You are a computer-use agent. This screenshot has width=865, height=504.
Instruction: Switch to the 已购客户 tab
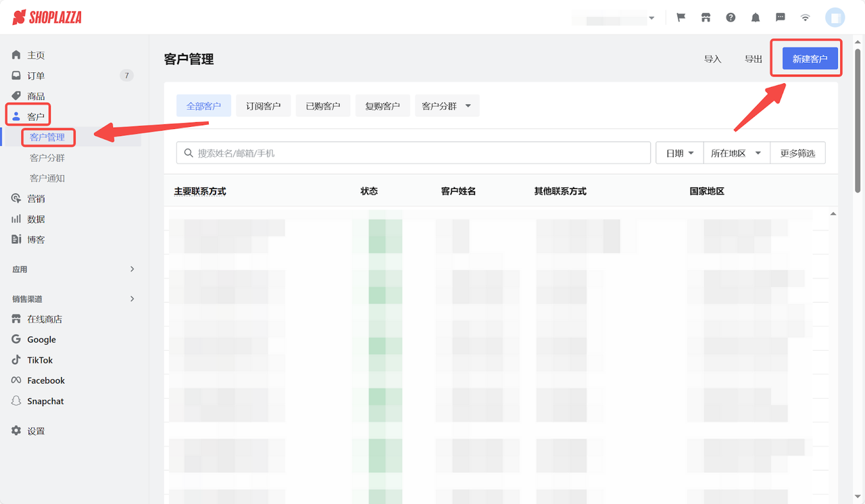pos(323,105)
